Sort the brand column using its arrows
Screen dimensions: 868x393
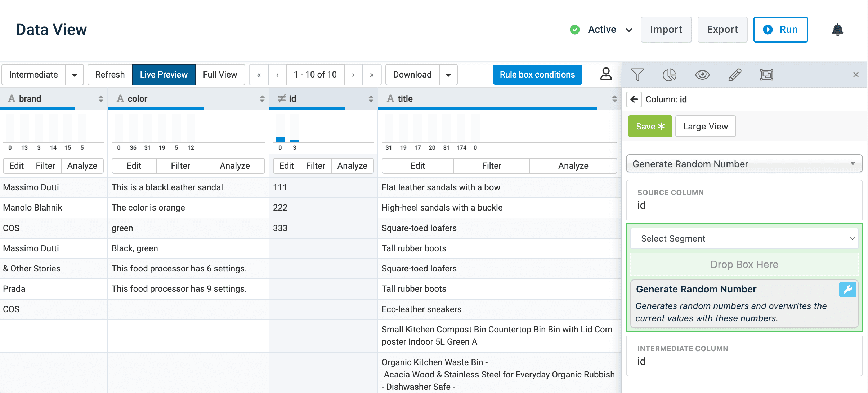coord(100,99)
